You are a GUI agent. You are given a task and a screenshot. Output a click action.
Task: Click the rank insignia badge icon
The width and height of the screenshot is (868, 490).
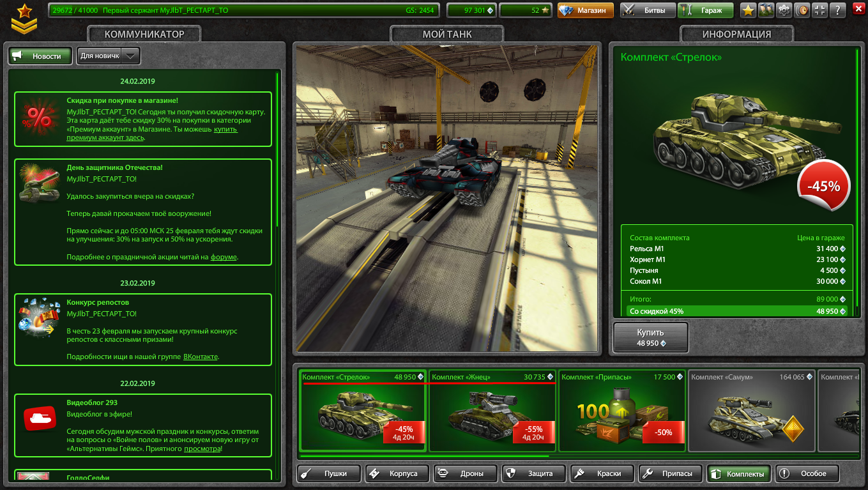coord(24,18)
